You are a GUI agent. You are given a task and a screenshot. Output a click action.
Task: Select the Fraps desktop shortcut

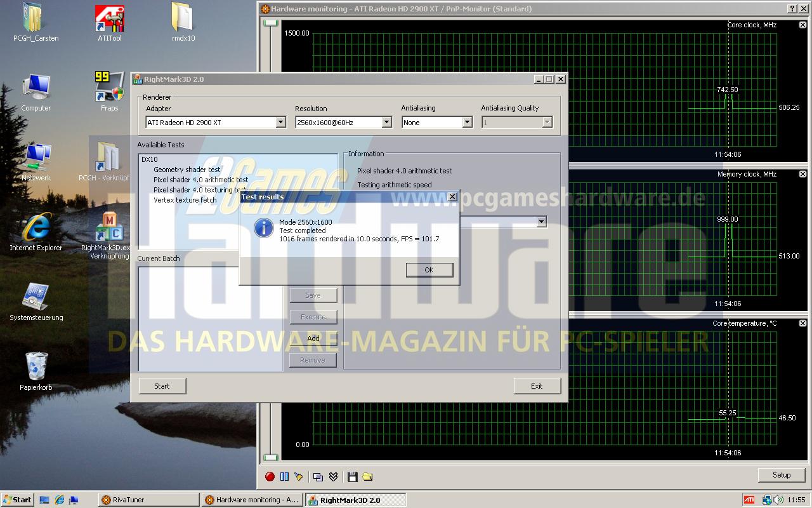click(x=110, y=93)
